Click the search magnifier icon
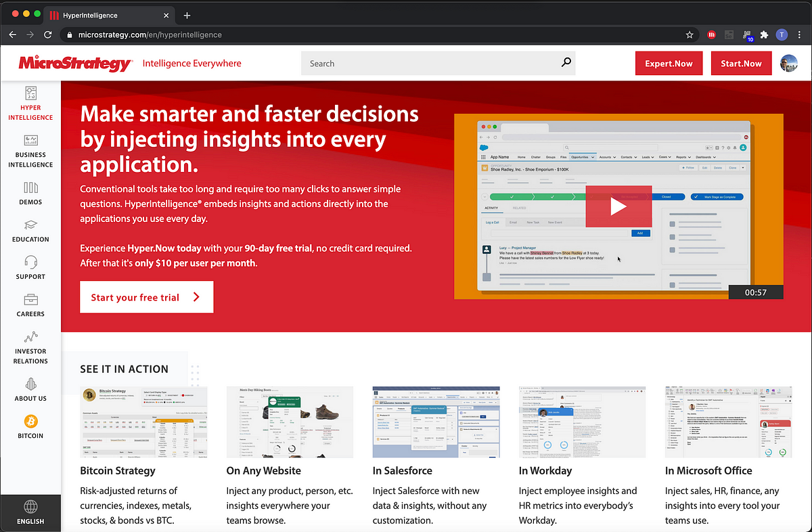Screen dimensions: 812x532 coord(566,63)
